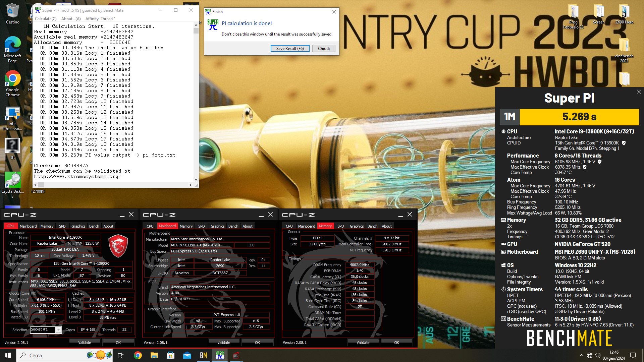Switch to Super PI taskbar icon

point(220,355)
